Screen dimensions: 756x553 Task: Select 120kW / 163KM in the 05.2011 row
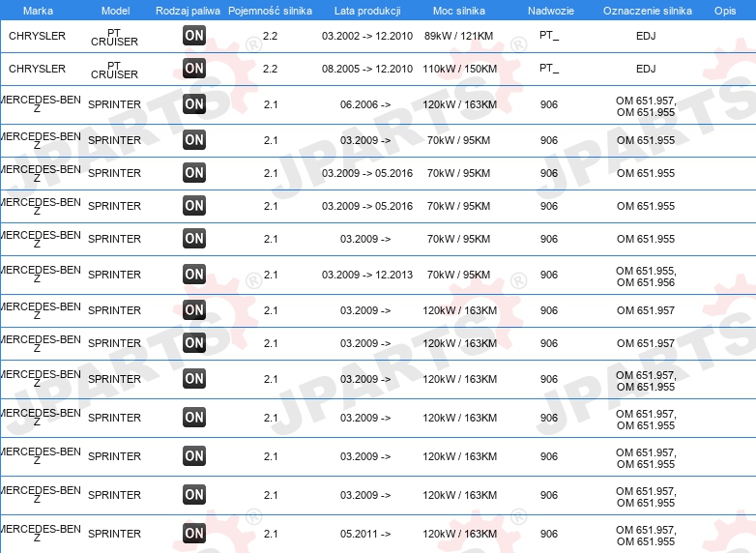(x=460, y=534)
